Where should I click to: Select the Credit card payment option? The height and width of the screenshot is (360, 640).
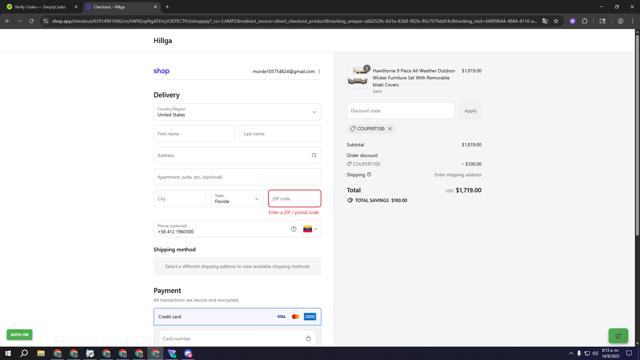point(237,316)
